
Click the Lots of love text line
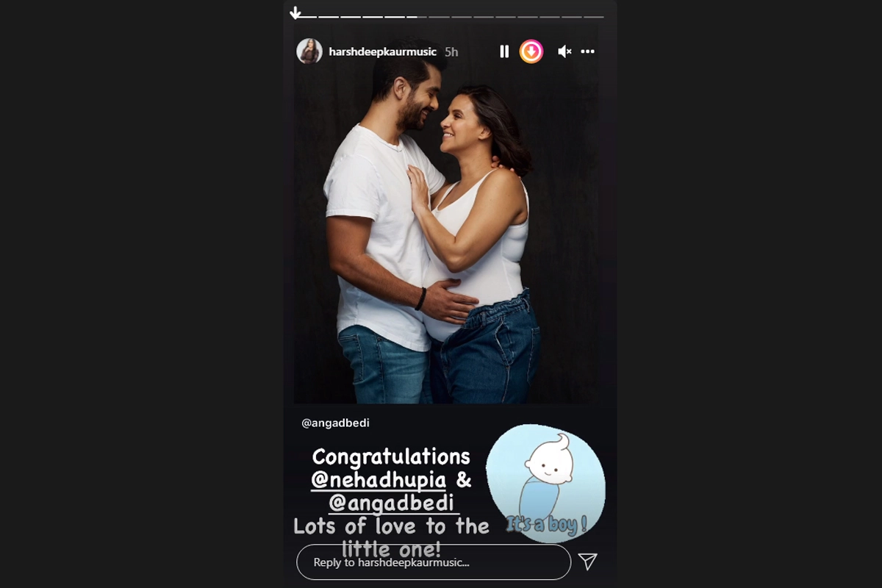pyautogui.click(x=391, y=526)
